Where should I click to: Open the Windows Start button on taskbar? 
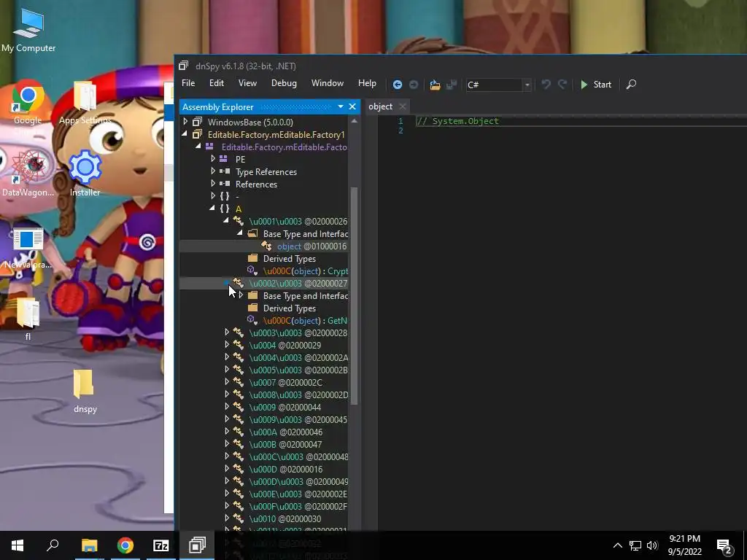point(18,545)
